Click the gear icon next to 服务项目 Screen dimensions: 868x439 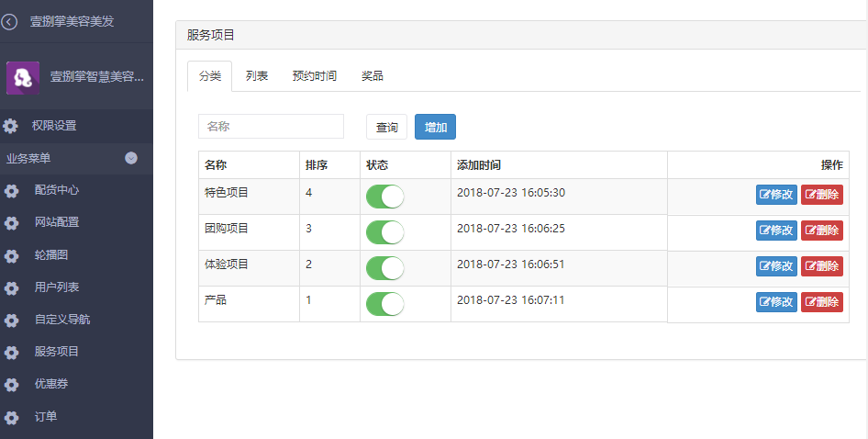pyautogui.click(x=12, y=353)
